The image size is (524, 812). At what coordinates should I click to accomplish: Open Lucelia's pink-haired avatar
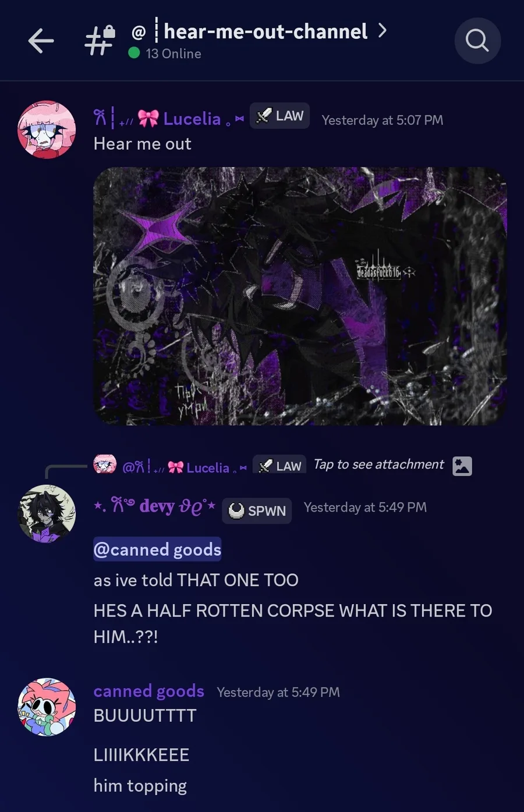pos(47,129)
